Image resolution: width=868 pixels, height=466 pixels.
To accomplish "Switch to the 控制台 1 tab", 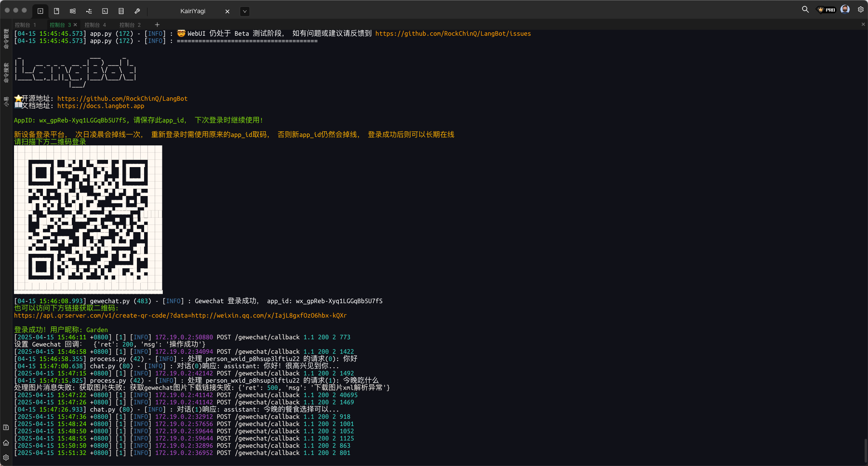I will (26, 25).
